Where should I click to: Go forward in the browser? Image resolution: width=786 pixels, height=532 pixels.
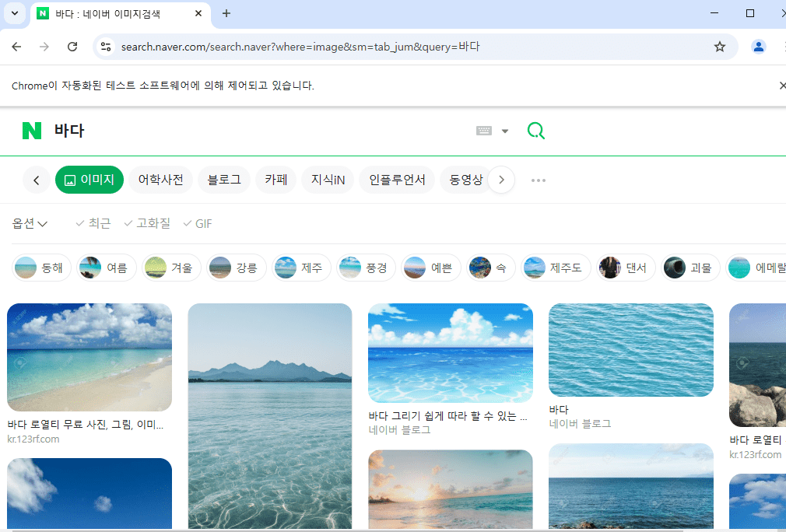[44, 47]
